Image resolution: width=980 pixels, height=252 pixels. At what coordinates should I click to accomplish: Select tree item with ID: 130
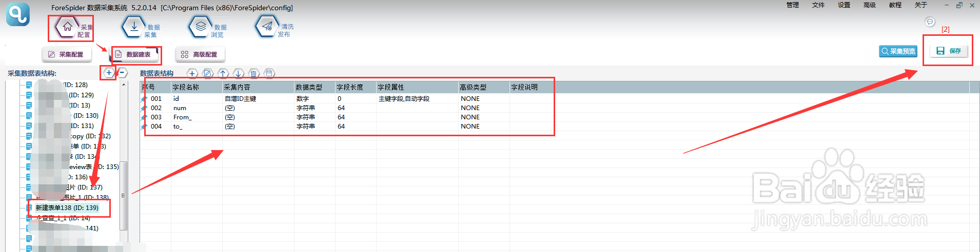click(86, 115)
